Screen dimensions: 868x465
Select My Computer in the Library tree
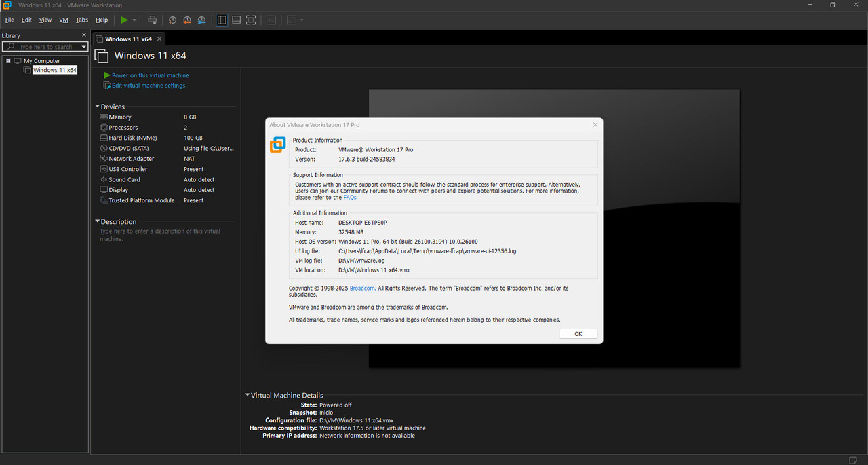tap(41, 61)
